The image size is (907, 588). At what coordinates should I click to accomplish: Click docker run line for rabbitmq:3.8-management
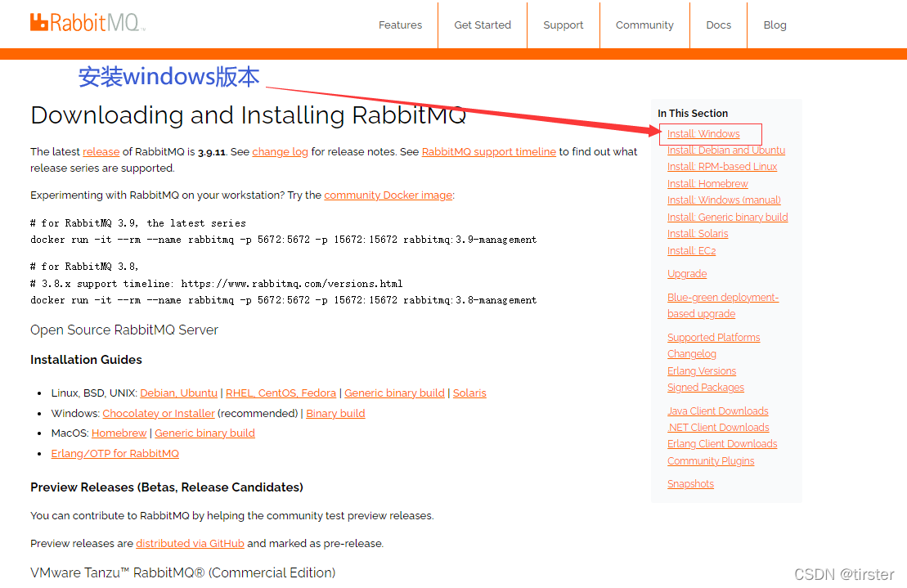coord(284,300)
